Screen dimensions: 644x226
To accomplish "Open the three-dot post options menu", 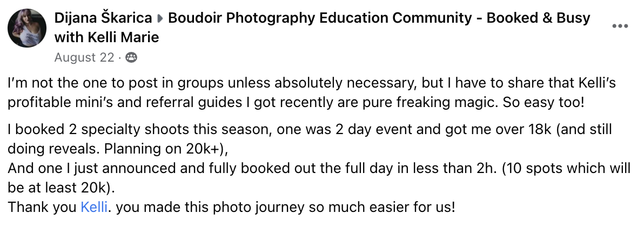I will [619, 27].
